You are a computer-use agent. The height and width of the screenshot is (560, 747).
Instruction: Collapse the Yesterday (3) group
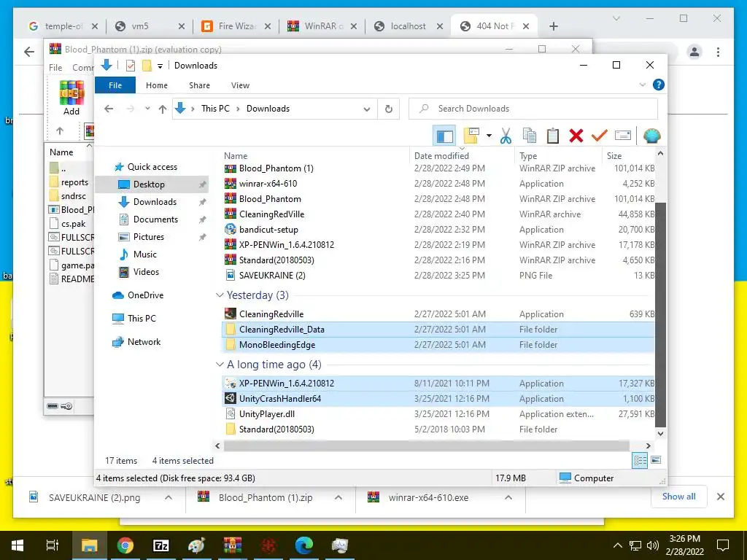220,295
